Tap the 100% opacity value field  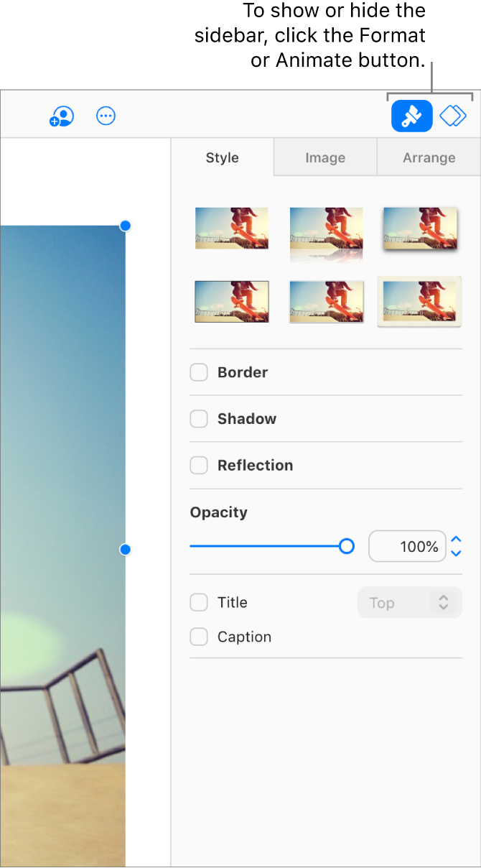coord(407,546)
